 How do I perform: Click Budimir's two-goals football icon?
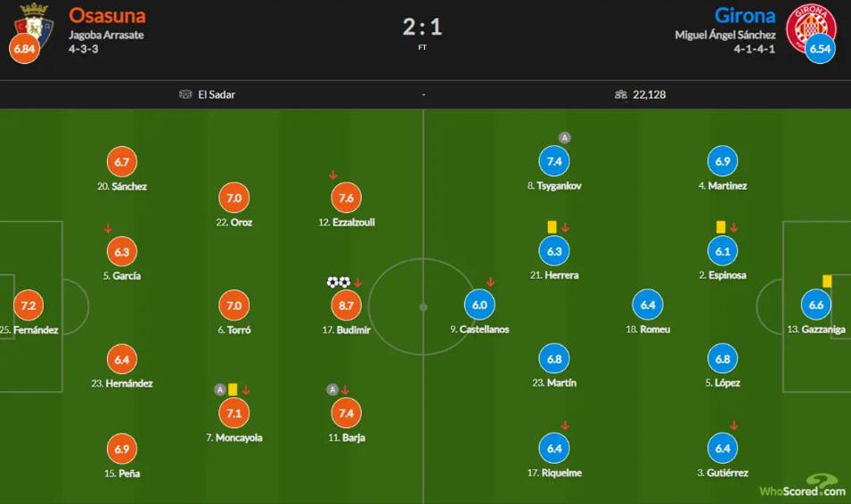pyautogui.click(x=338, y=282)
